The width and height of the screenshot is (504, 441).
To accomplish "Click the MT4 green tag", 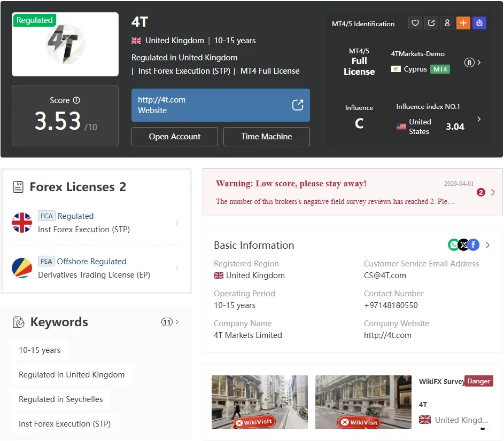I will [440, 69].
